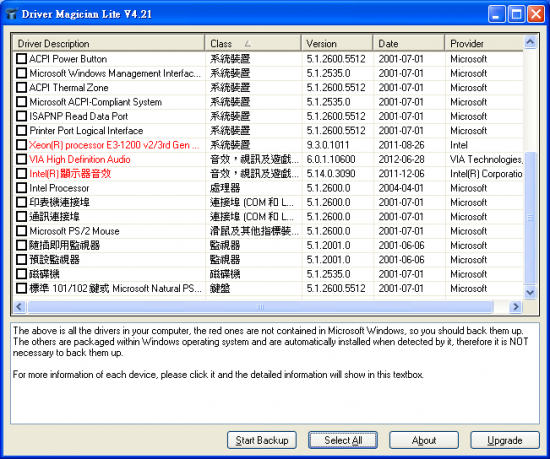Screen dimensions: 550x459
Task: Click version 9.3.0.1011 cell
Action: [x=328, y=145]
